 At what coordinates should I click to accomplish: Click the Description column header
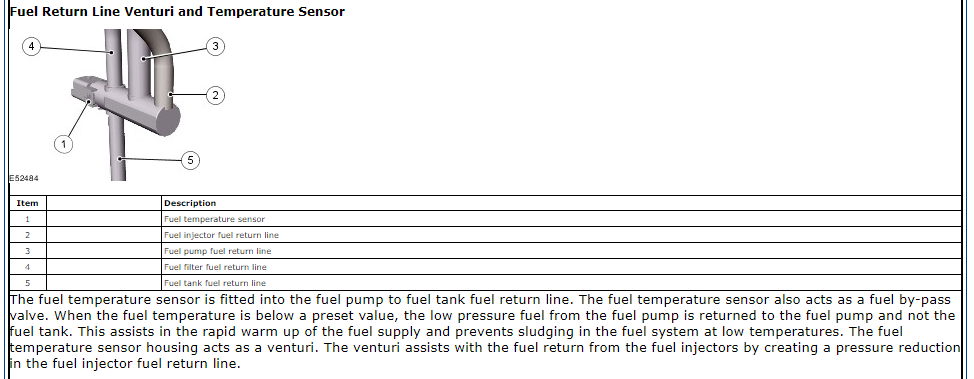(x=190, y=203)
